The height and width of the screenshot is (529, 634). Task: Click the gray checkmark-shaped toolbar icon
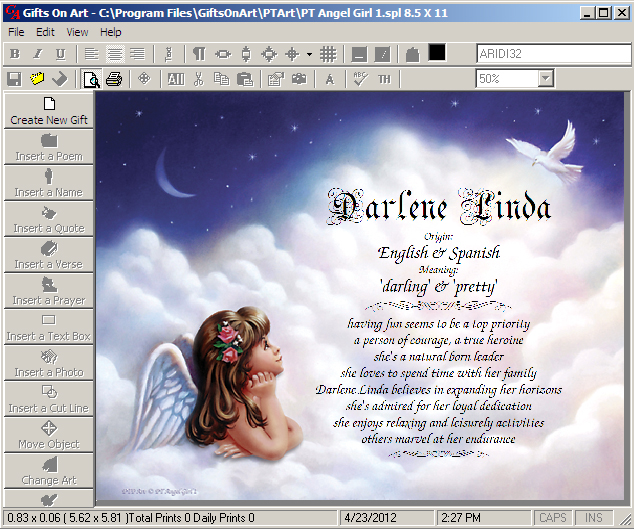(x=60, y=79)
